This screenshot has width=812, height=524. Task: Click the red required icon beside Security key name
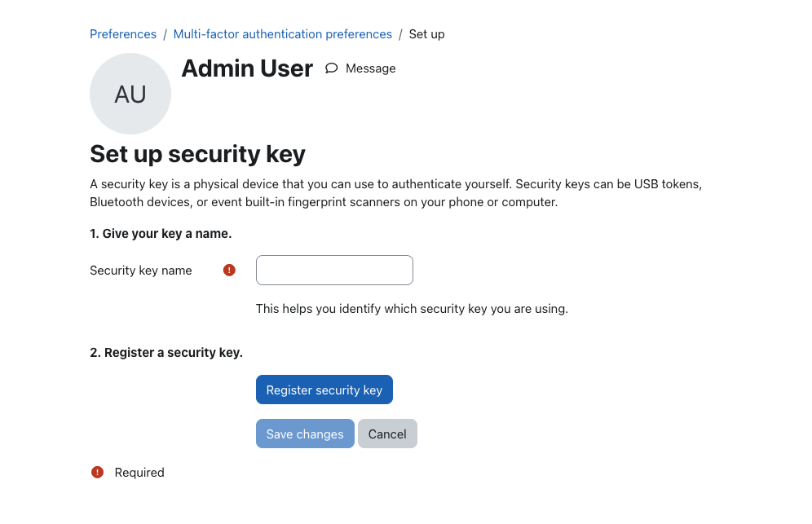229,271
